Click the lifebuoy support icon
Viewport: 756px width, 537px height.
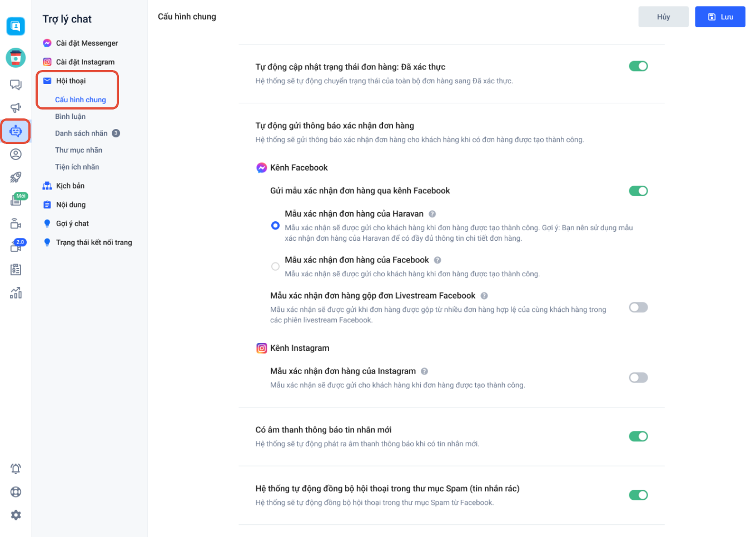pos(16,492)
